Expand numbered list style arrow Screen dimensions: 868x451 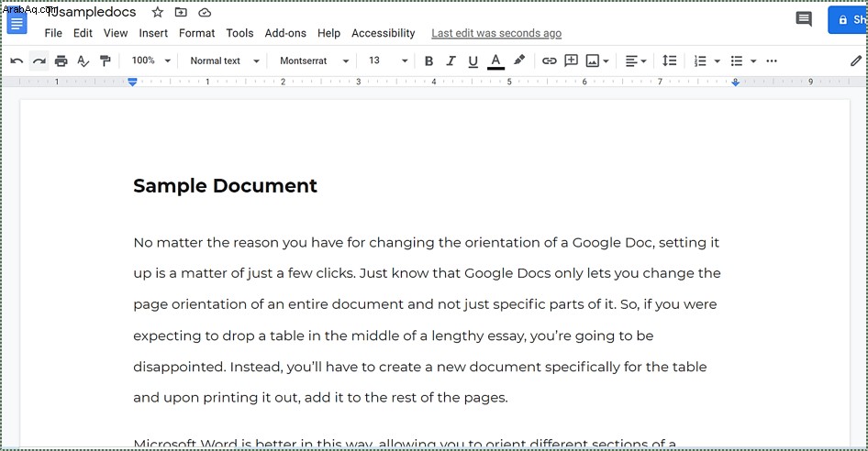(x=717, y=61)
